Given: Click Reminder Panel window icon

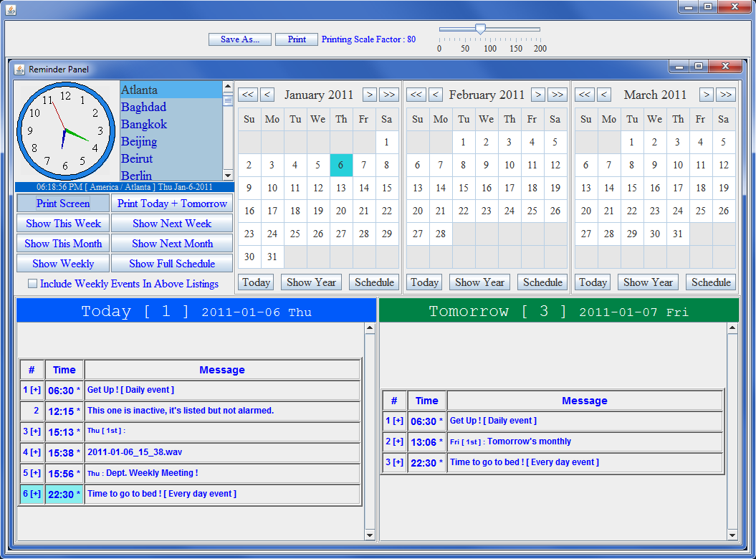Looking at the screenshot, I should tap(19, 69).
